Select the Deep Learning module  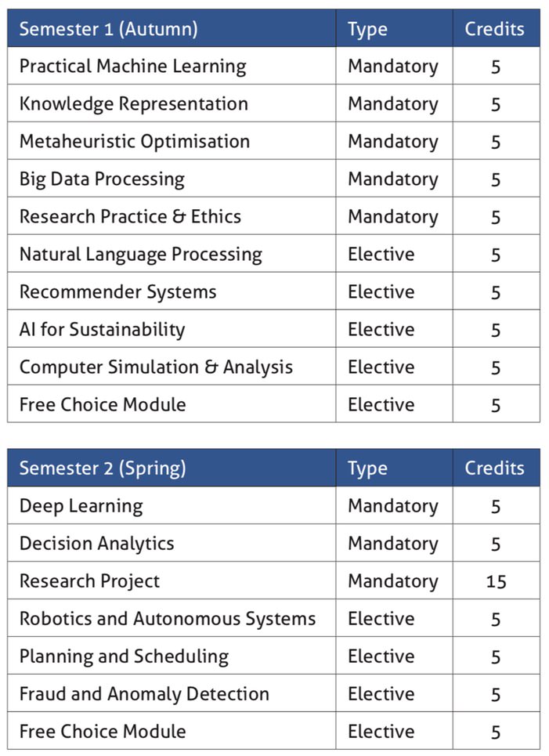(x=81, y=506)
